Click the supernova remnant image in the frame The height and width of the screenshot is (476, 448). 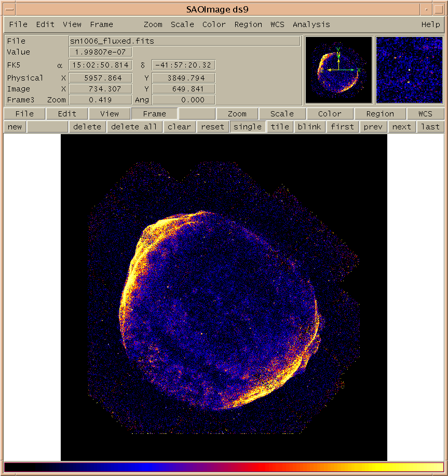224,297
